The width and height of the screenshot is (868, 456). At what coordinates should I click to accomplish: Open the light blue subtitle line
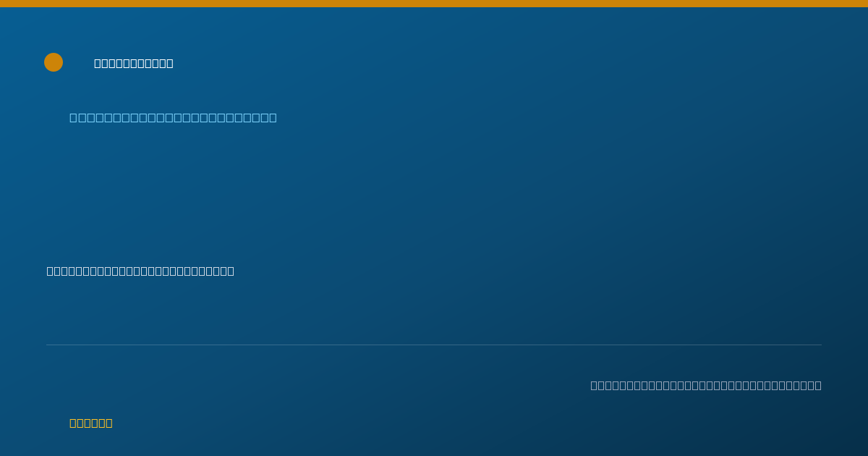pos(173,117)
